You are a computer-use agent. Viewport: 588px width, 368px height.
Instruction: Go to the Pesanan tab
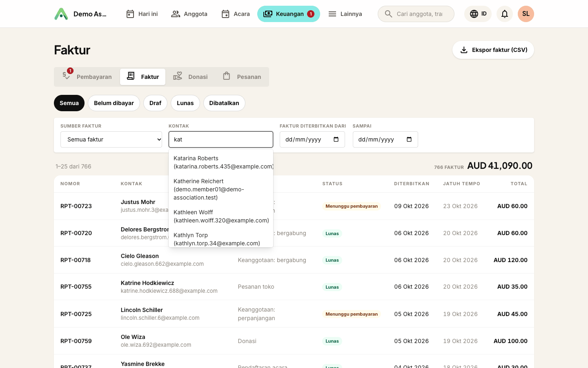242,77
